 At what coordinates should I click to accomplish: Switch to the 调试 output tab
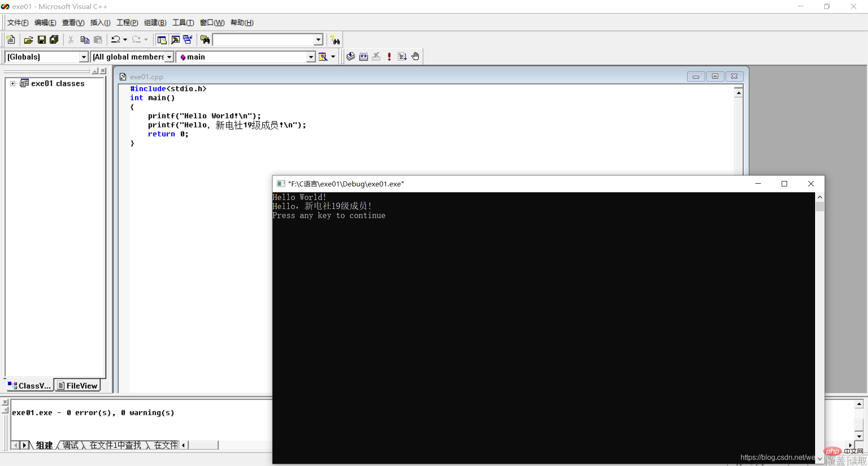70,445
